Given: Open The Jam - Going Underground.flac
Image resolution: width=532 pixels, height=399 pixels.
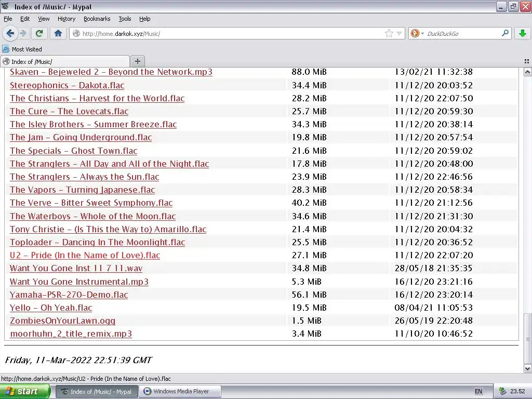Looking at the screenshot, I should coord(81,137).
